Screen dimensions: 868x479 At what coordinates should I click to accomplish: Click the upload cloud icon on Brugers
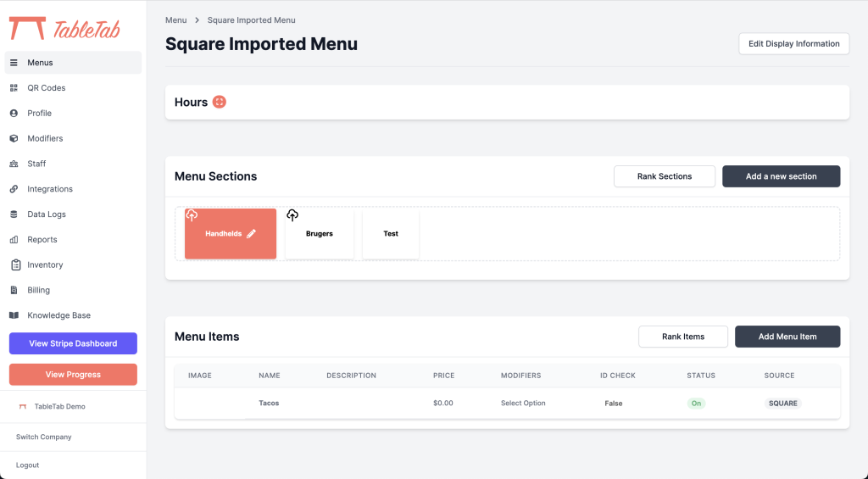[292, 215]
